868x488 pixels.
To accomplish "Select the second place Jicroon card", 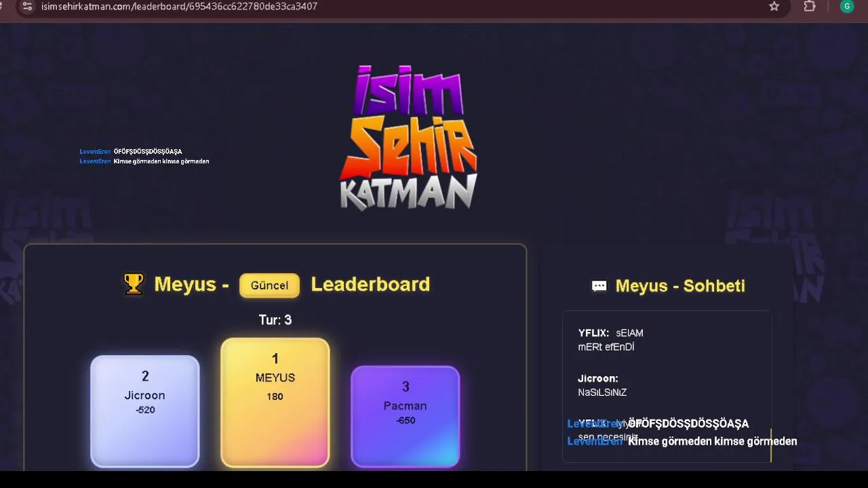I will pos(145,411).
